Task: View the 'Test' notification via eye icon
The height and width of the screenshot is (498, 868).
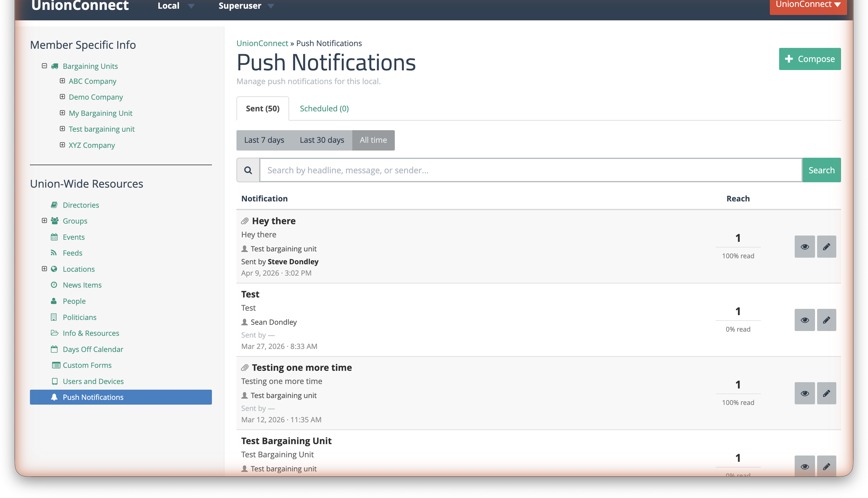Action: pyautogui.click(x=804, y=320)
